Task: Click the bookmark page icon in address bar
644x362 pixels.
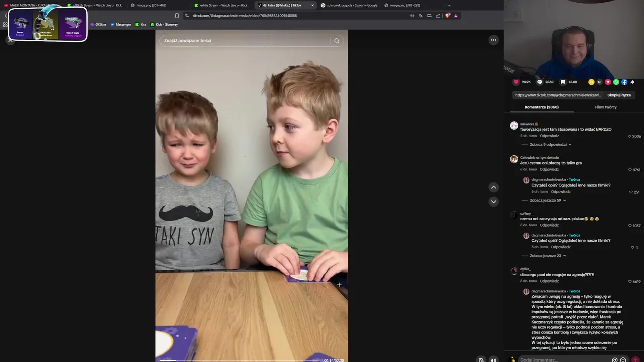Action: pyautogui.click(x=177, y=16)
